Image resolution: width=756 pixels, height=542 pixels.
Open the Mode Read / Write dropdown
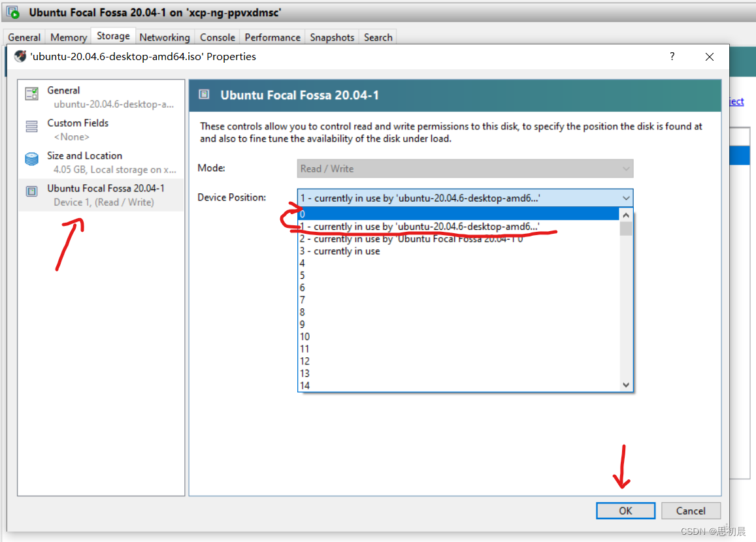pos(465,168)
